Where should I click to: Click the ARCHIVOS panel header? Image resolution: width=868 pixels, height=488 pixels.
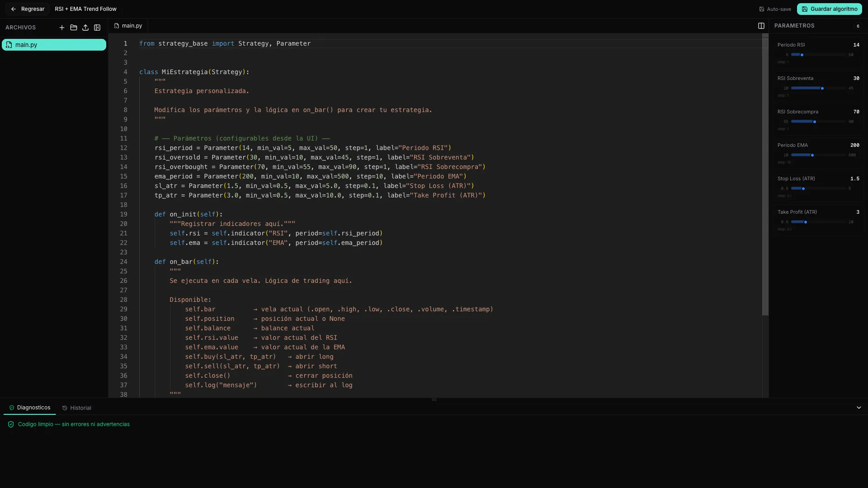(x=20, y=28)
